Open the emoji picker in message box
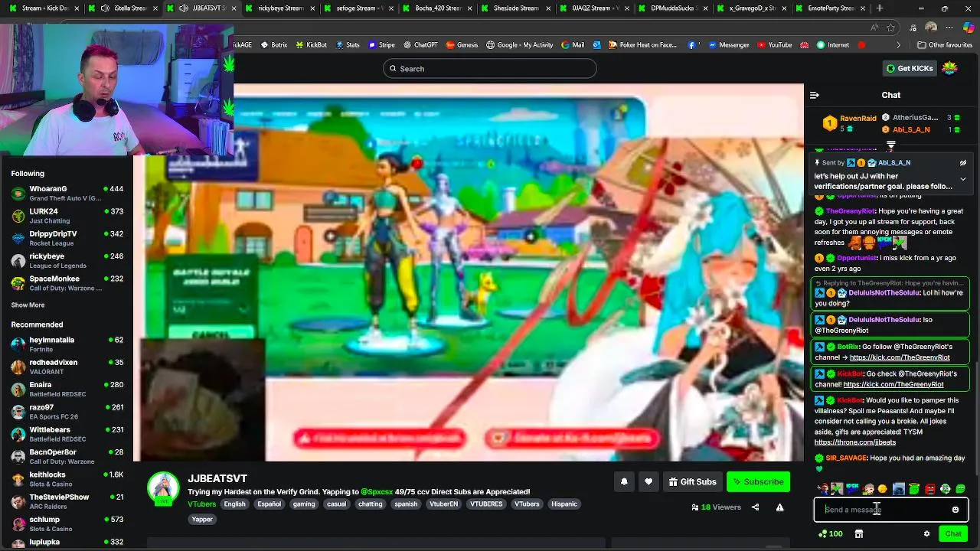This screenshot has width=980, height=551. click(955, 510)
